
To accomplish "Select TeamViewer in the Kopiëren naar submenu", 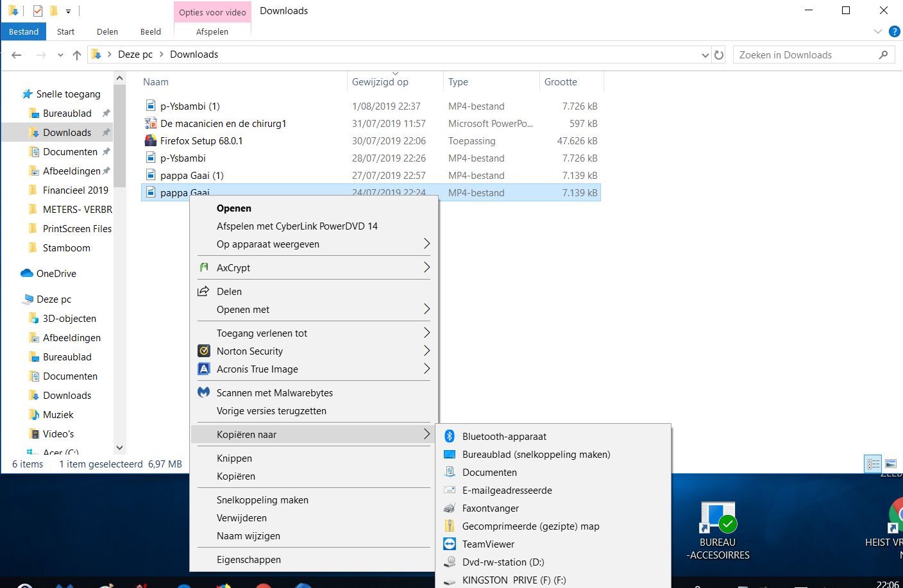I will [x=488, y=544].
